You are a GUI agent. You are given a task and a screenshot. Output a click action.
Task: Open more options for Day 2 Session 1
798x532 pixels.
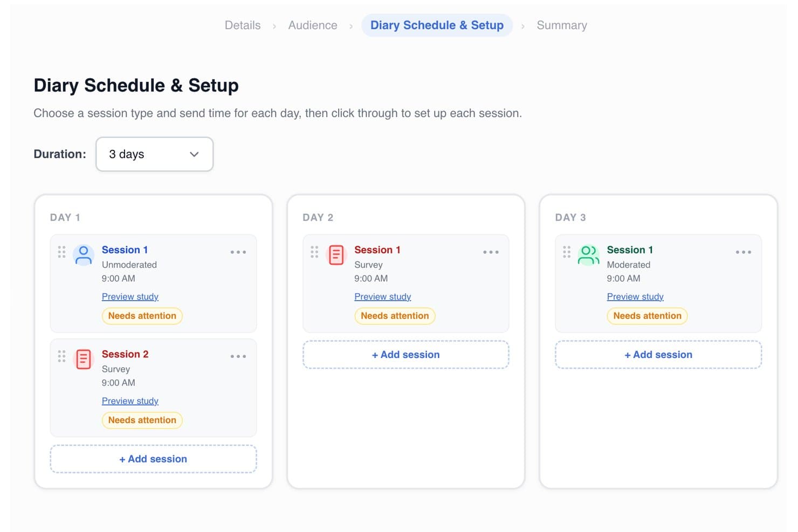pos(491,252)
